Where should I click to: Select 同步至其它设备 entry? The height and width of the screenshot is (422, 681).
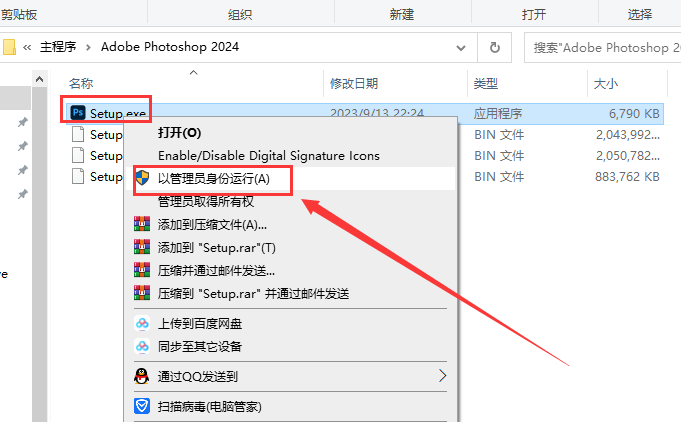coord(200,346)
